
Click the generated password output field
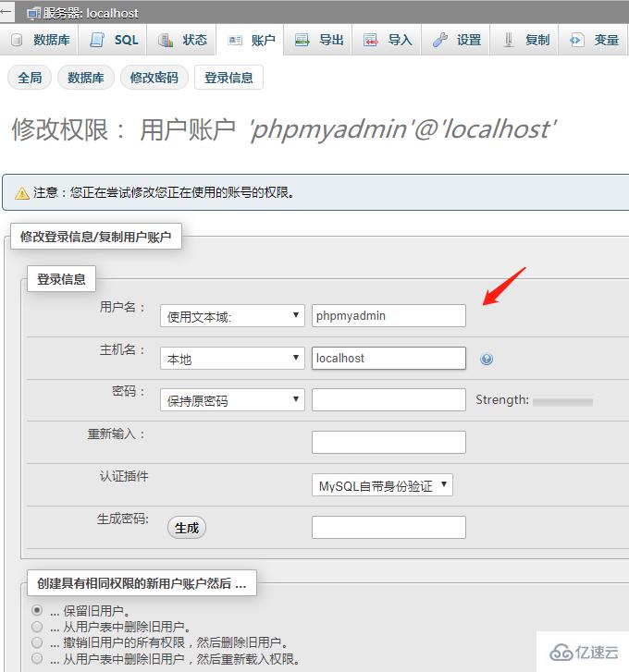388,527
